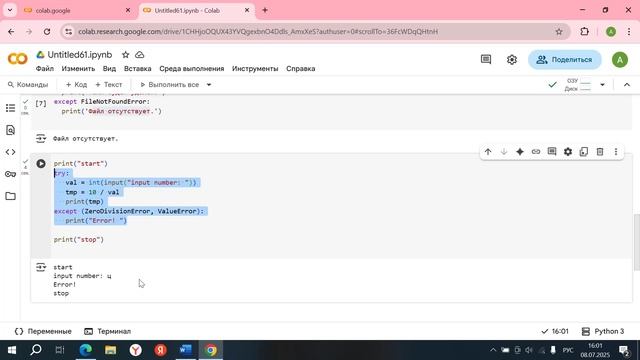
Task: Open File Explorer from taskbar
Action: 111,350
